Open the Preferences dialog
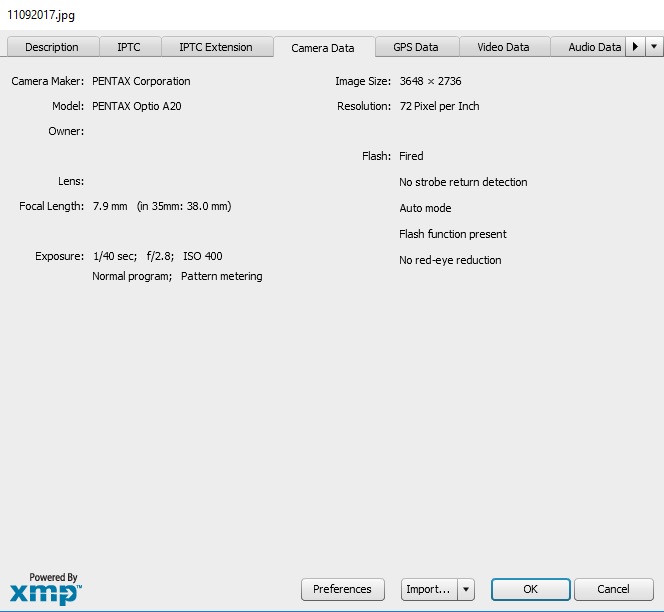The height and width of the screenshot is (612, 664). click(342, 589)
